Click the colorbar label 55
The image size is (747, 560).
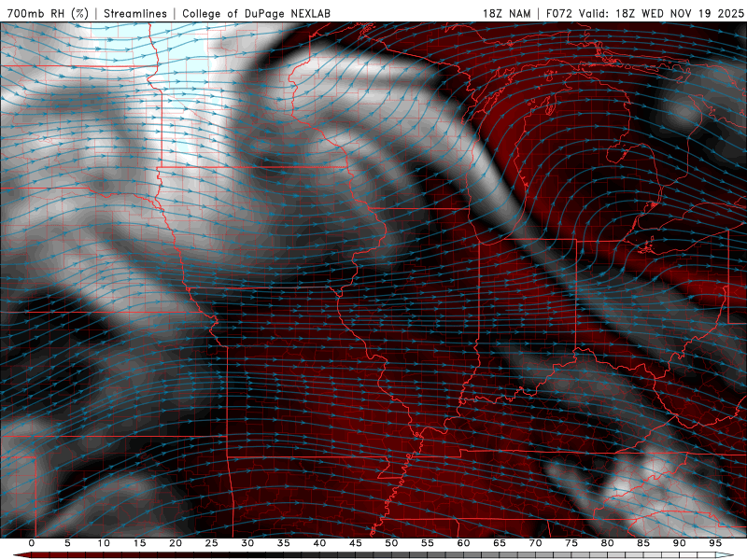pyautogui.click(x=428, y=543)
